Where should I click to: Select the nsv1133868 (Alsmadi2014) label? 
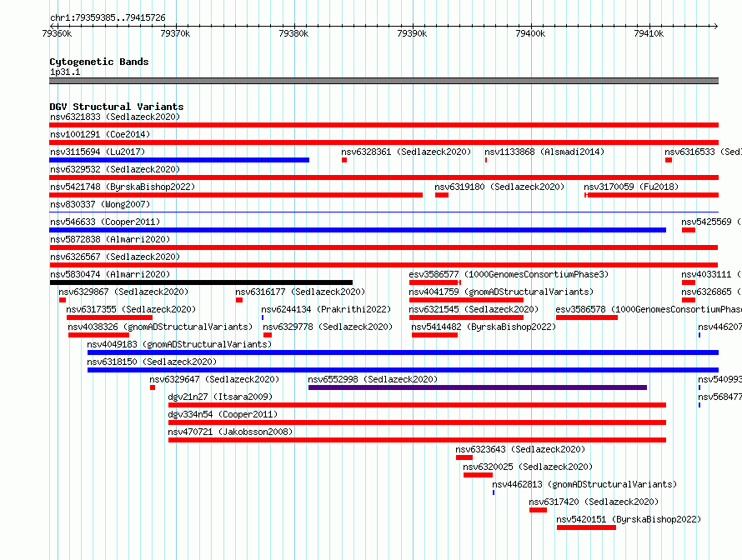click(544, 152)
